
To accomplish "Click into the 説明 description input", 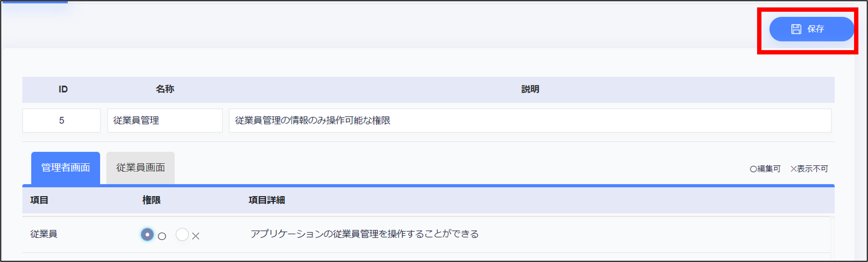I will click(x=530, y=120).
